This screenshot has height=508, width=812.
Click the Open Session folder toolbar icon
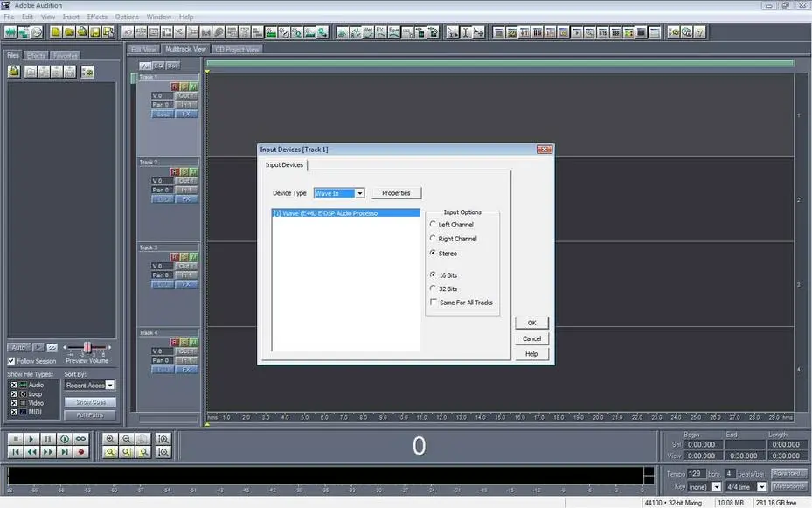tap(69, 32)
